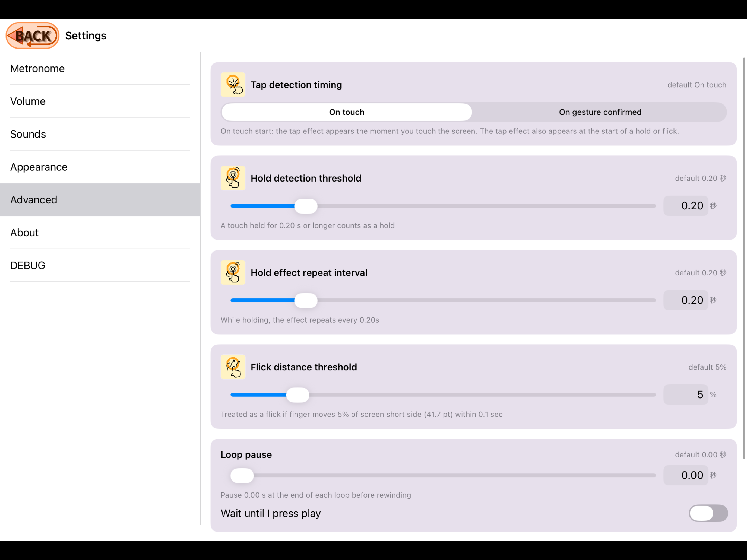Screen dimensions: 747x560
Task: Click 'Pause 0.00 s at the end' description
Action: (316, 495)
